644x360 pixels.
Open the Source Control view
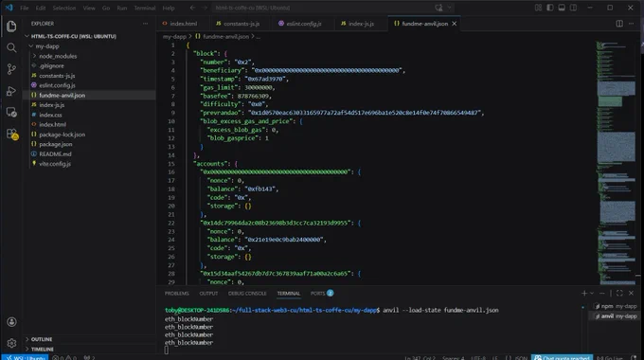[x=11, y=69]
